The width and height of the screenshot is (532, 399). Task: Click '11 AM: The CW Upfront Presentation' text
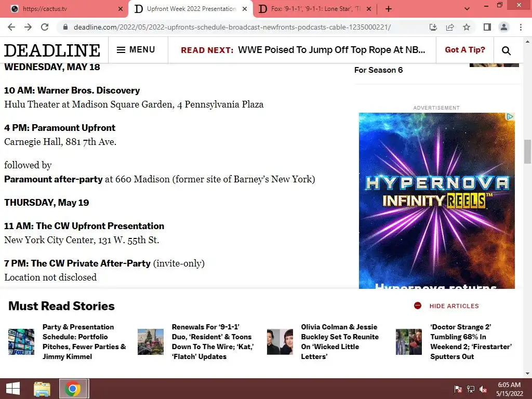coord(84,226)
